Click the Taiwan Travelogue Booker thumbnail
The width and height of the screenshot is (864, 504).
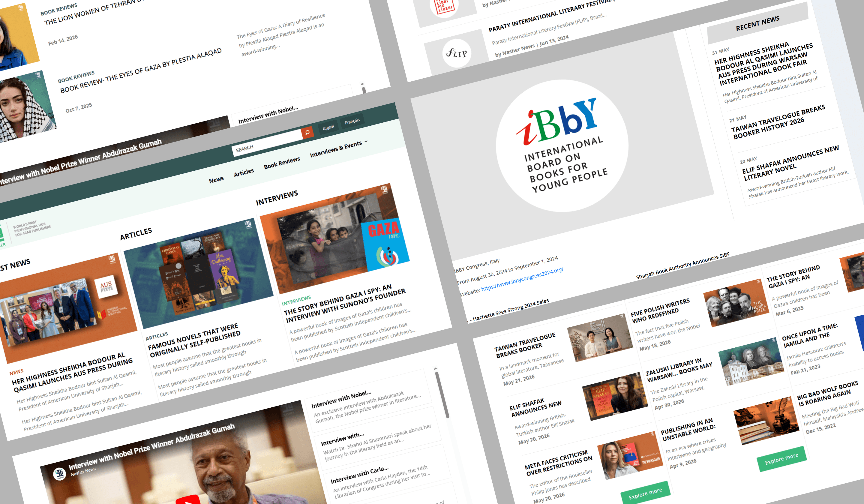click(600, 338)
